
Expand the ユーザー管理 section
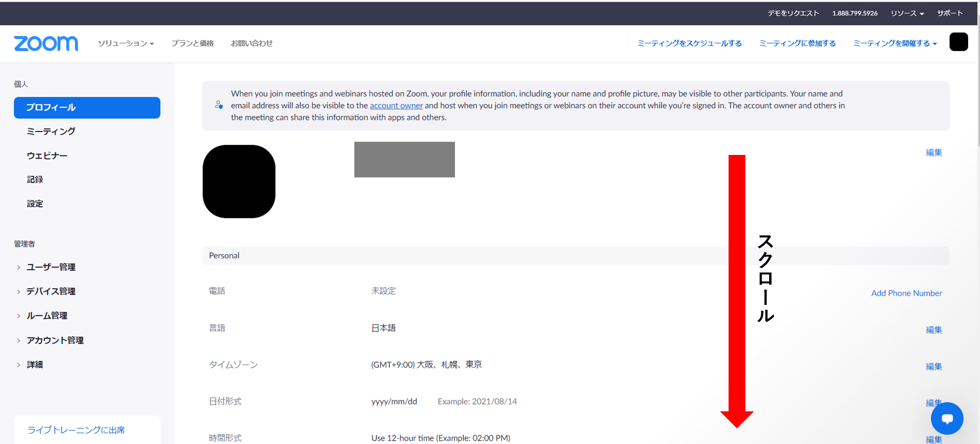coord(50,267)
